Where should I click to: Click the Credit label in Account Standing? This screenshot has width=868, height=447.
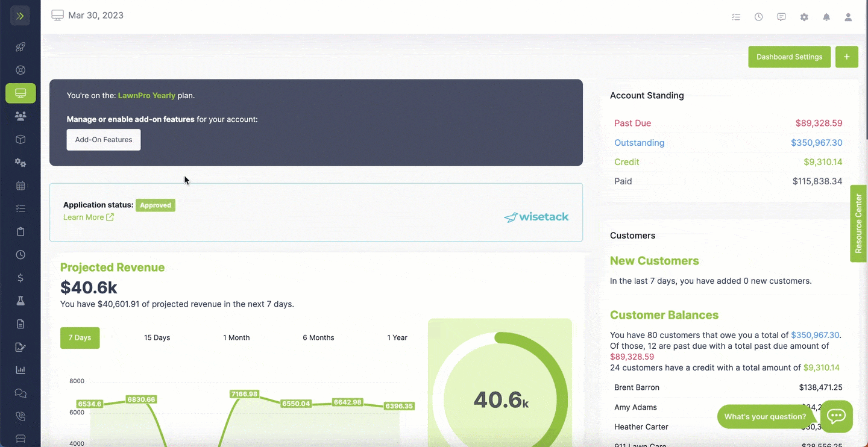pyautogui.click(x=627, y=162)
